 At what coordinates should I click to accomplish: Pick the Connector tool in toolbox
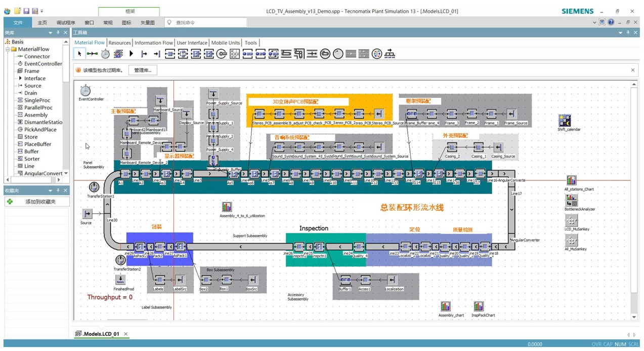click(92, 54)
